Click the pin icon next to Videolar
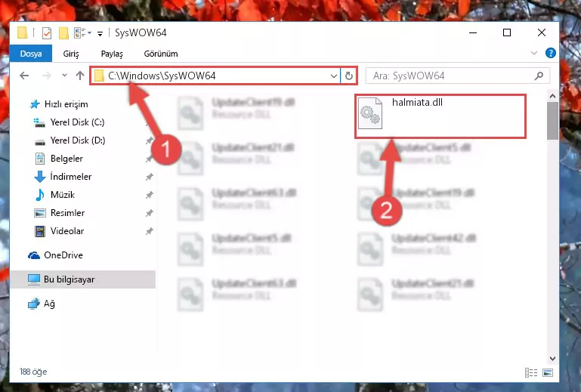Screen dimensions: 581x392 150,232
